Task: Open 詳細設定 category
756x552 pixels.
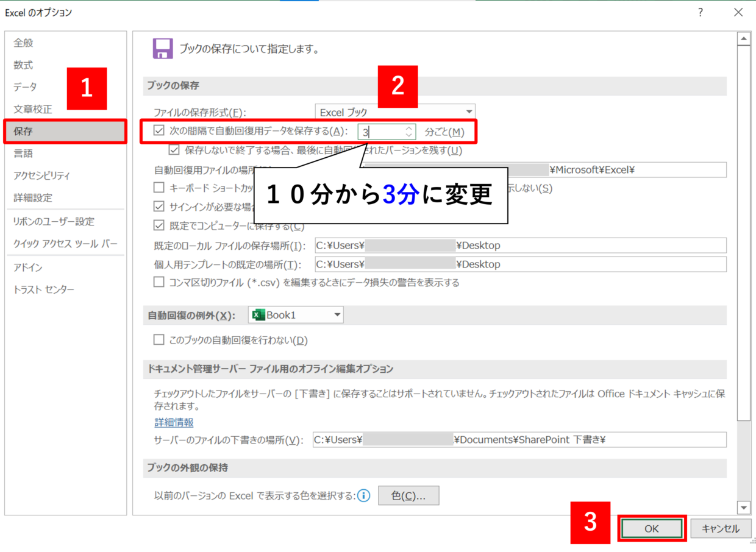Action: (x=33, y=198)
